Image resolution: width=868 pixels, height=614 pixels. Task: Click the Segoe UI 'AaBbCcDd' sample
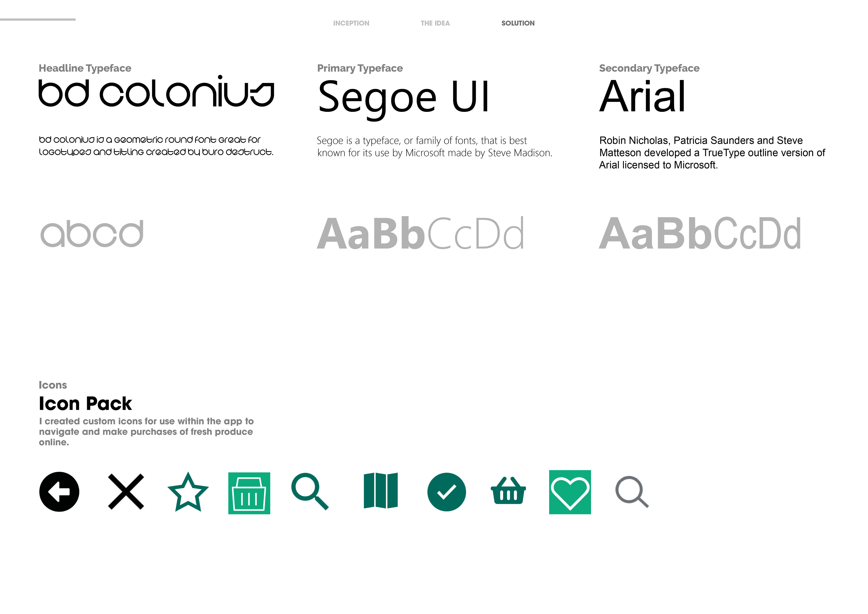pyautogui.click(x=420, y=233)
